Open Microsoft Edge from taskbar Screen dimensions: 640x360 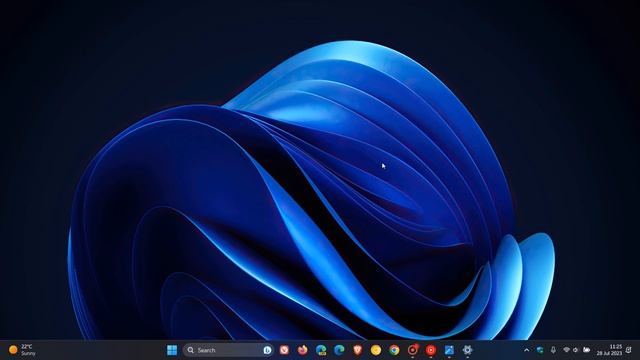(x=339, y=350)
